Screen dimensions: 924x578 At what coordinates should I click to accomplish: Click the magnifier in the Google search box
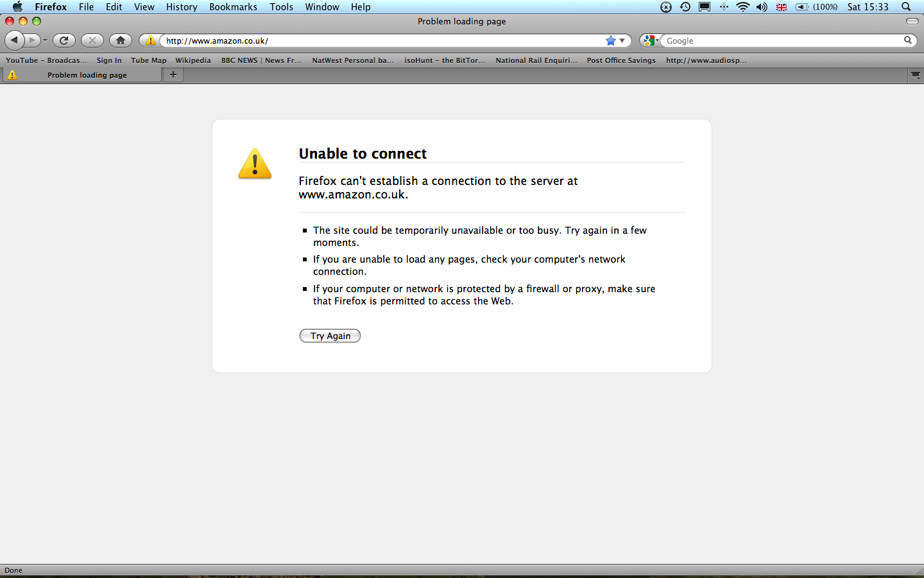pos(908,40)
